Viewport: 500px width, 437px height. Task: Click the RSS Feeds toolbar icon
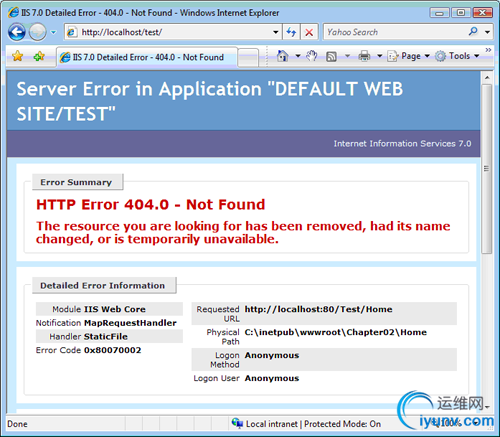(x=331, y=56)
